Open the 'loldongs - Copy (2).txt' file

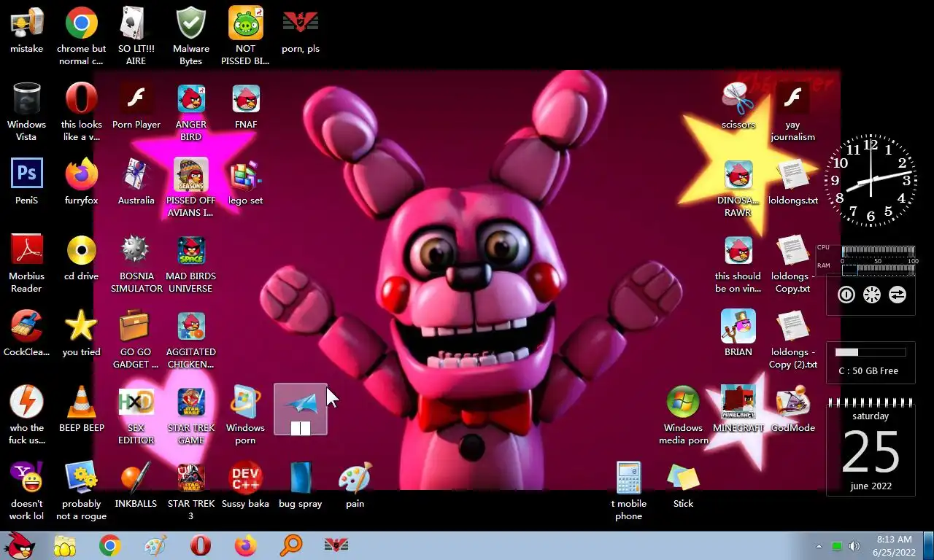coord(793,341)
